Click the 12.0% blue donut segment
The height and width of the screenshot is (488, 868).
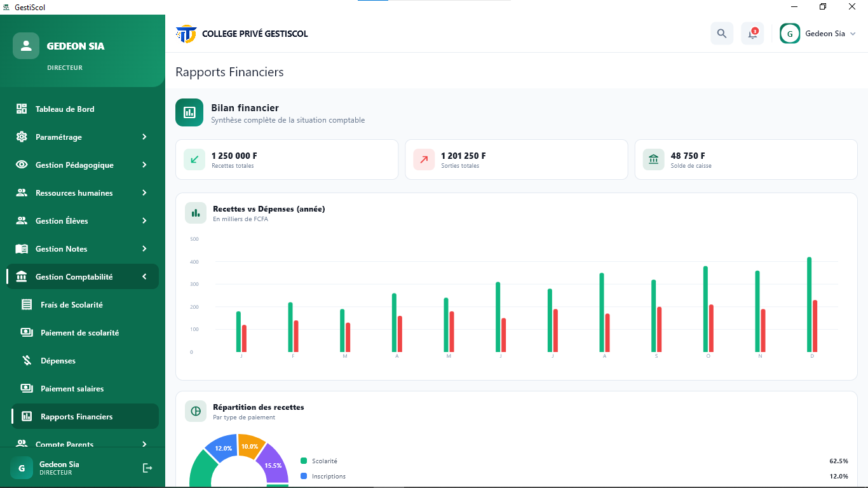pyautogui.click(x=222, y=449)
